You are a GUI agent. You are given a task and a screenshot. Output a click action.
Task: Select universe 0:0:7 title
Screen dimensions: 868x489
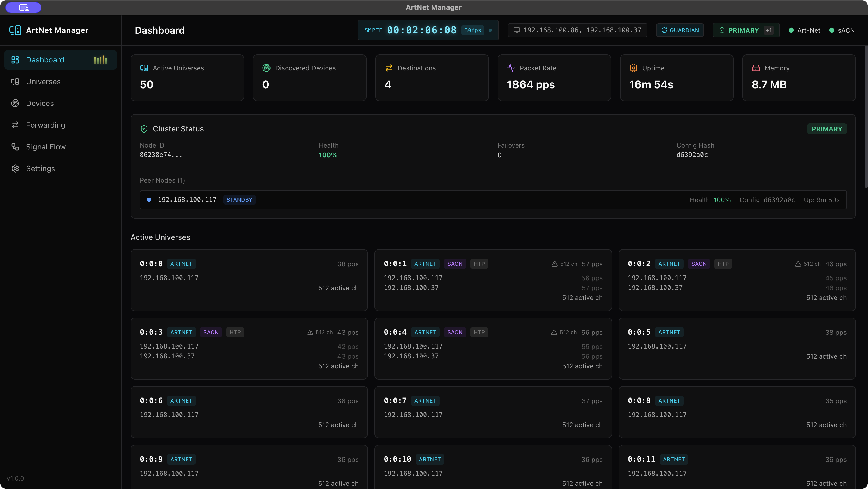click(395, 401)
